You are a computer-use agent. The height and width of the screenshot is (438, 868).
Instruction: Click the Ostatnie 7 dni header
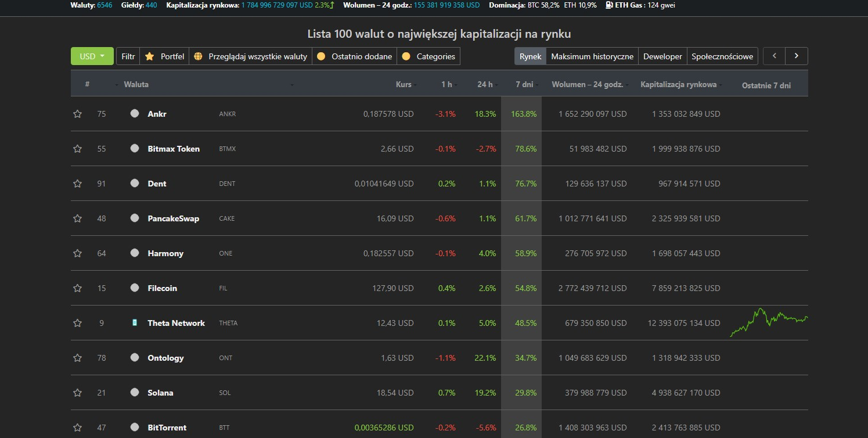tap(766, 85)
